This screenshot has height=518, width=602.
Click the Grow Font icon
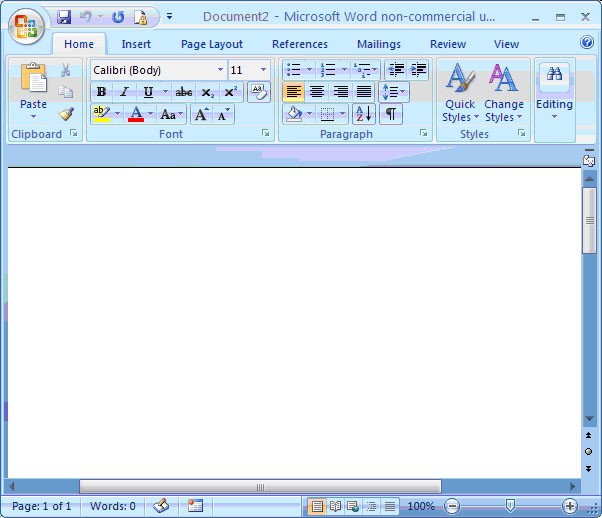pyautogui.click(x=201, y=114)
